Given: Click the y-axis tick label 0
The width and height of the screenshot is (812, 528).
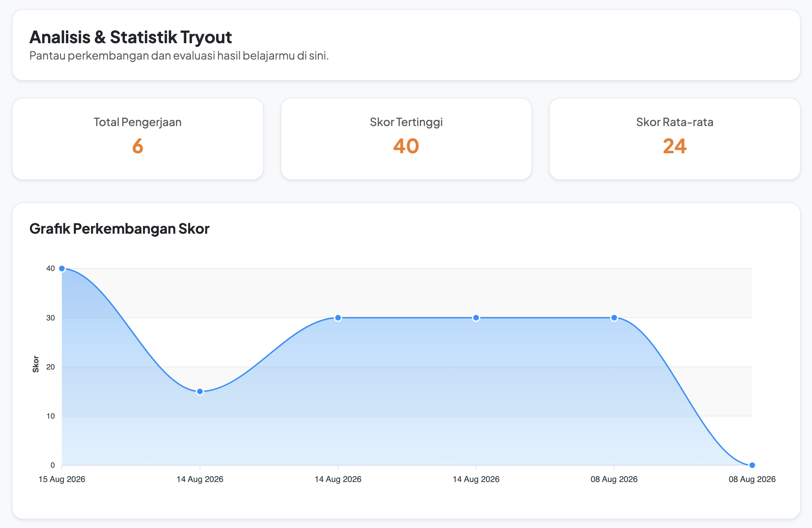Looking at the screenshot, I should tap(53, 465).
